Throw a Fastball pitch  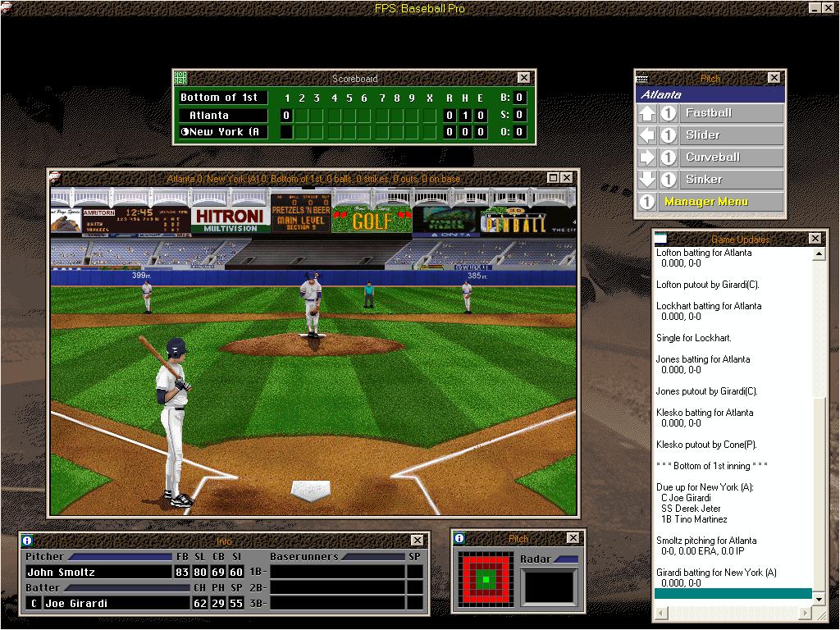(x=731, y=113)
